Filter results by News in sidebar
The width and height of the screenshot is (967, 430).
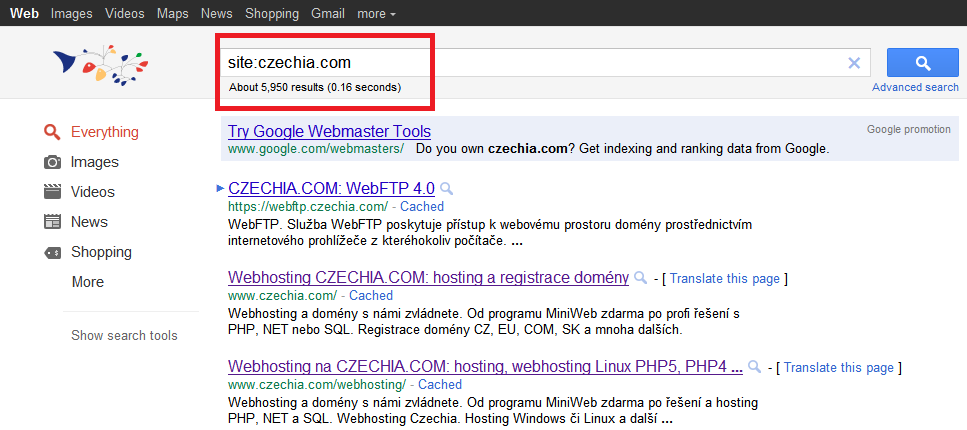89,222
